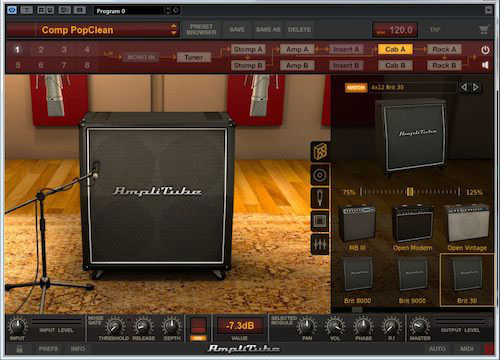The height and width of the screenshot is (360, 500).
Task: Click the noise gate RELEASE knob
Action: click(143, 327)
